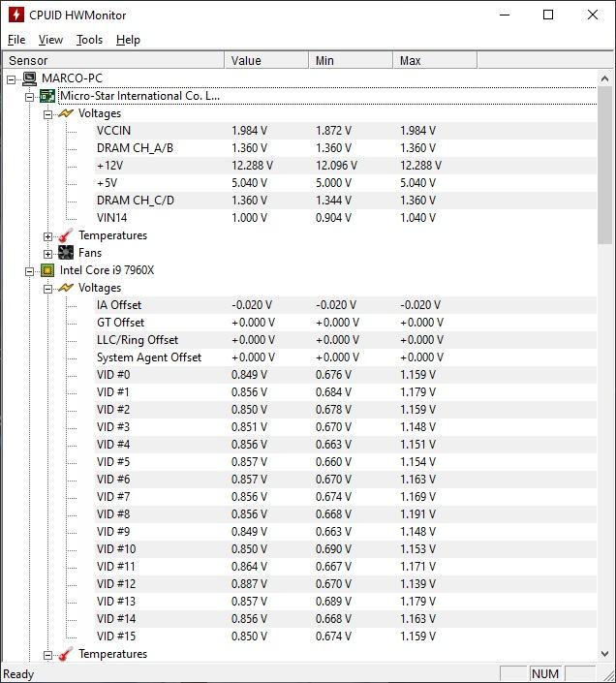Select the Intel Core i9 7960X label

pos(108,270)
